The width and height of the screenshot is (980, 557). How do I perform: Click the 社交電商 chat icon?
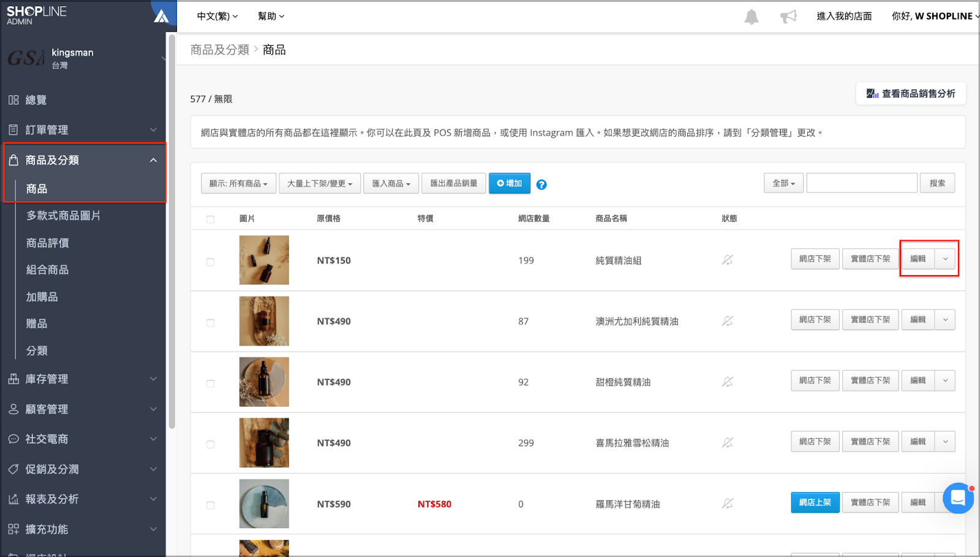[x=13, y=439]
